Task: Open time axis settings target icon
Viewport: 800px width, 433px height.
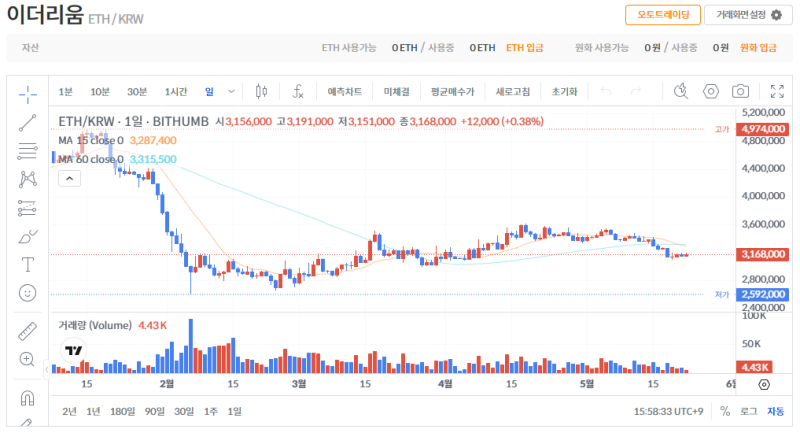Action: point(764,385)
